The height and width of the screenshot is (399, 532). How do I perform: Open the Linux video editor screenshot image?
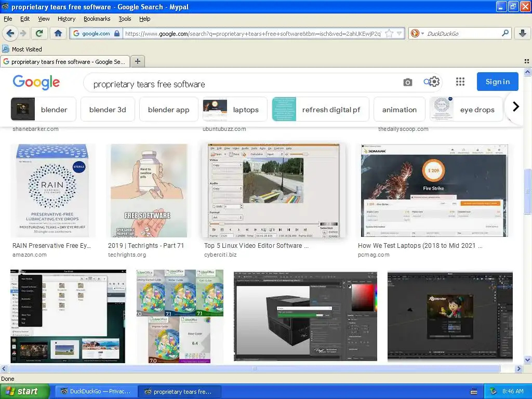click(x=273, y=190)
